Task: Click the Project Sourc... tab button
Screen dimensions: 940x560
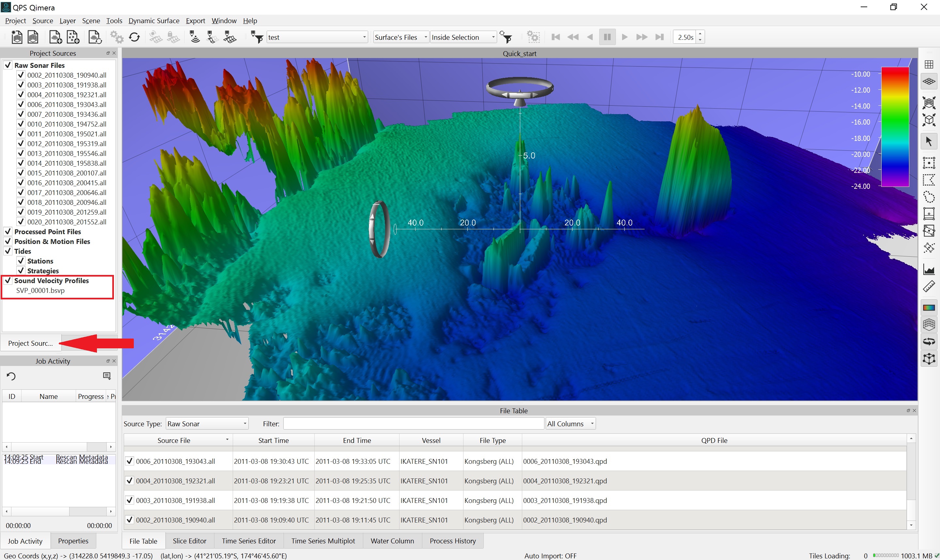Action: [31, 343]
